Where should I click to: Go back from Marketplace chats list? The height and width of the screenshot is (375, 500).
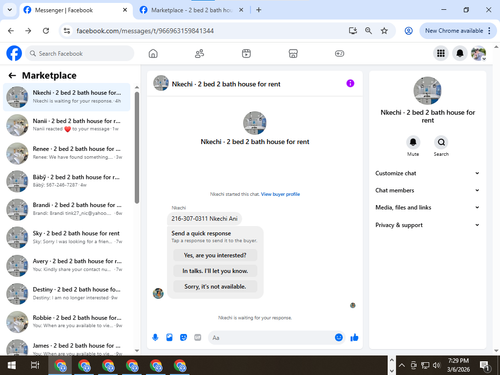pos(12,76)
